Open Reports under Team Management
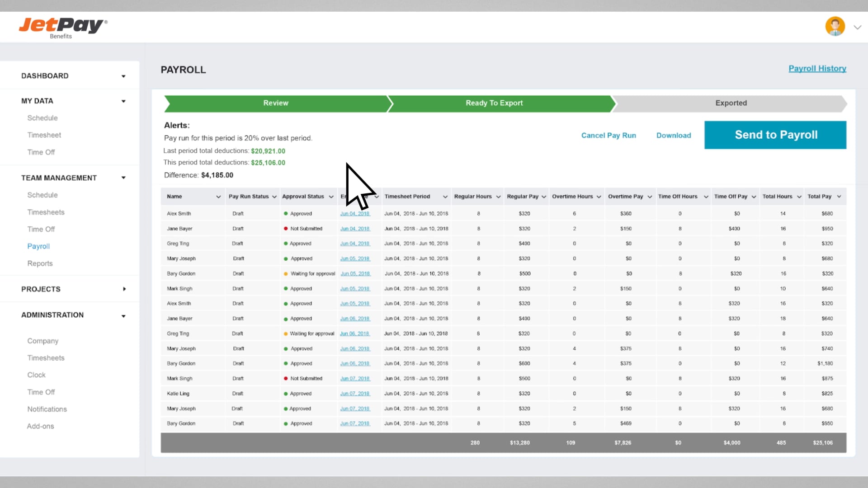Screen dimensions: 868x488 pyautogui.click(x=40, y=263)
